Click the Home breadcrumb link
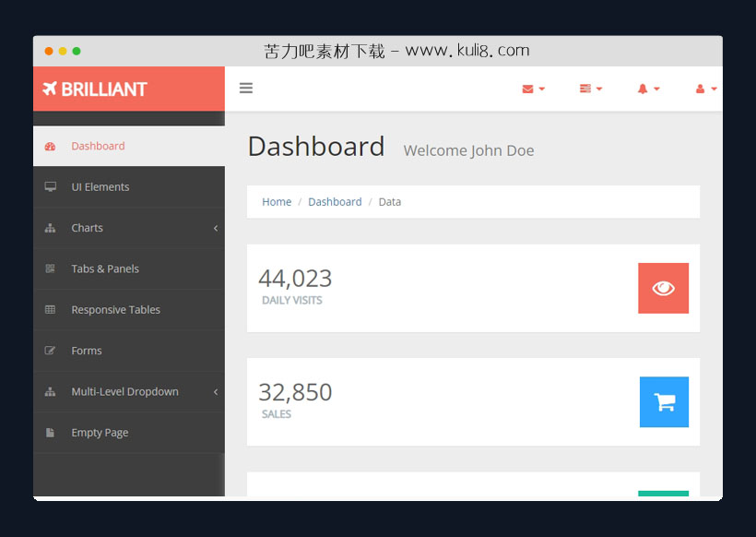Viewport: 756px width, 537px height. (277, 201)
